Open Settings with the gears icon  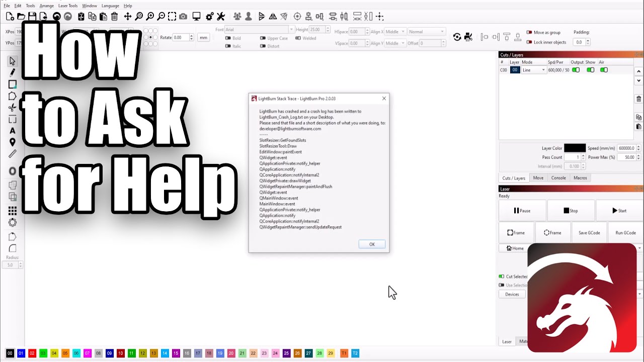click(x=210, y=17)
